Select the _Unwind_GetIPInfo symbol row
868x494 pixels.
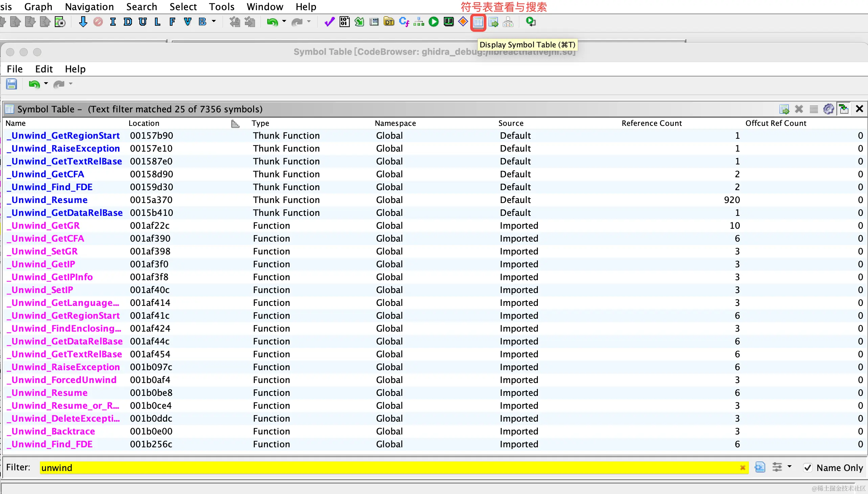click(435, 277)
